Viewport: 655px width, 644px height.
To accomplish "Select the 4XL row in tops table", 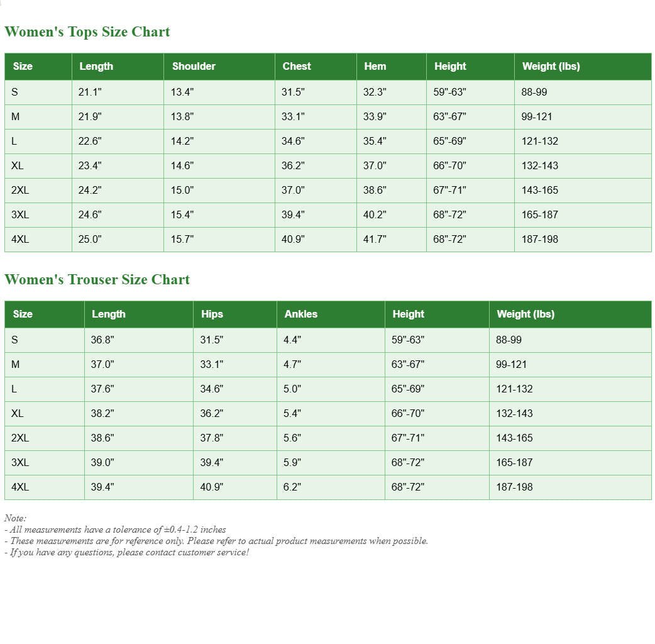I will pyautogui.click(x=20, y=239).
